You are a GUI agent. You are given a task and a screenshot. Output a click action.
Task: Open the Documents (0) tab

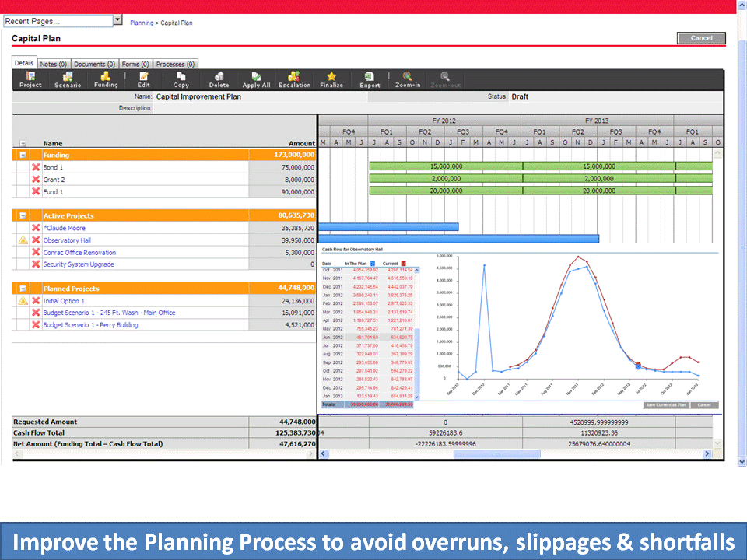coord(94,64)
